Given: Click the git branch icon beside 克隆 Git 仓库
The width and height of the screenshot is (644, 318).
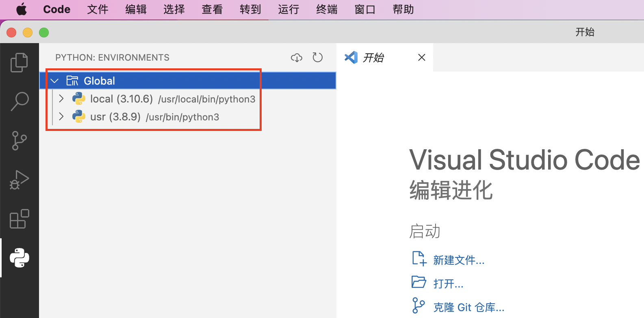Looking at the screenshot, I should point(418,305).
